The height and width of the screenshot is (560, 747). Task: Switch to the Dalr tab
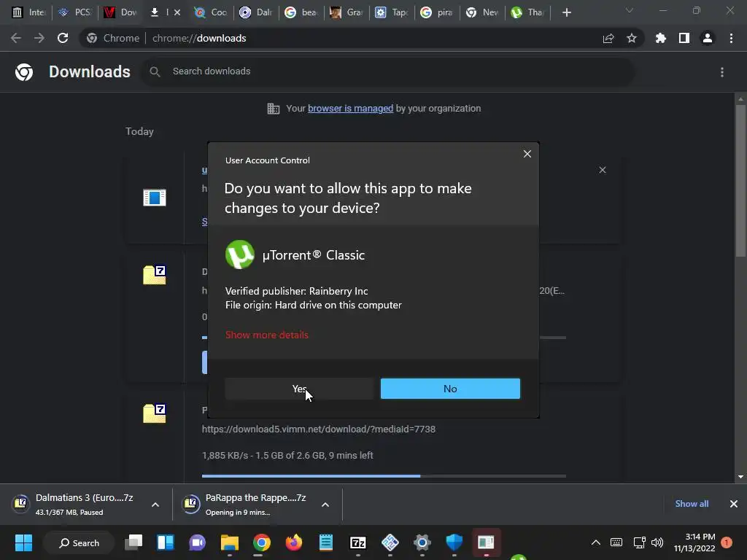click(x=256, y=12)
